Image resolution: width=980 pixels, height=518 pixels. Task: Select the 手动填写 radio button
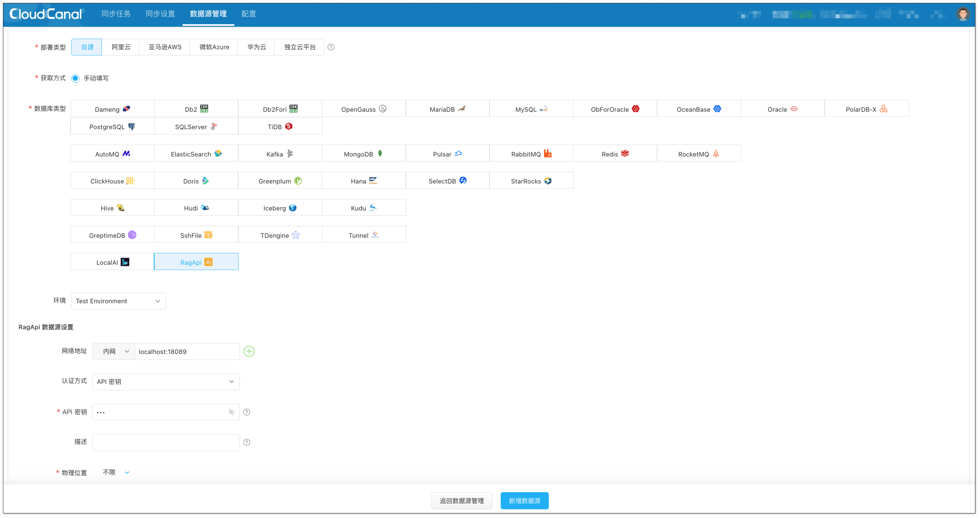pos(75,78)
